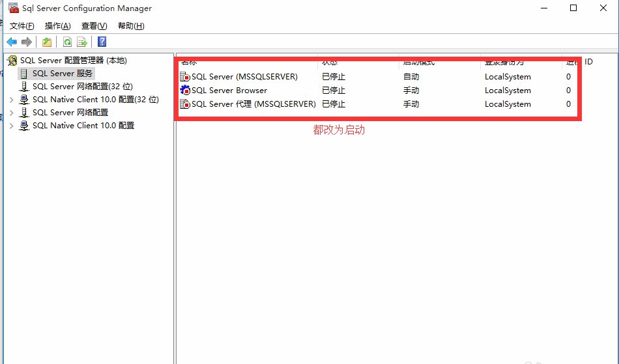Click process ID 0 of SQL Server 代理
This screenshot has width=619, height=364.
pyautogui.click(x=568, y=104)
